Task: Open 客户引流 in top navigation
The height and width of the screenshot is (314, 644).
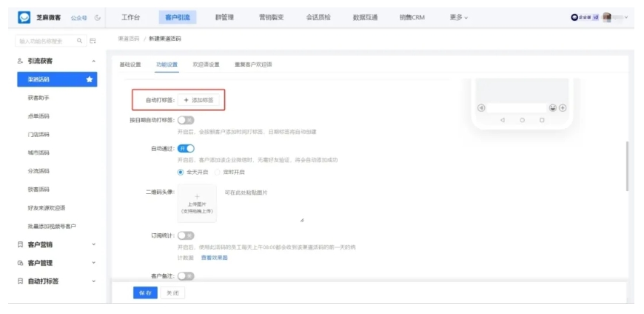Action: [178, 17]
